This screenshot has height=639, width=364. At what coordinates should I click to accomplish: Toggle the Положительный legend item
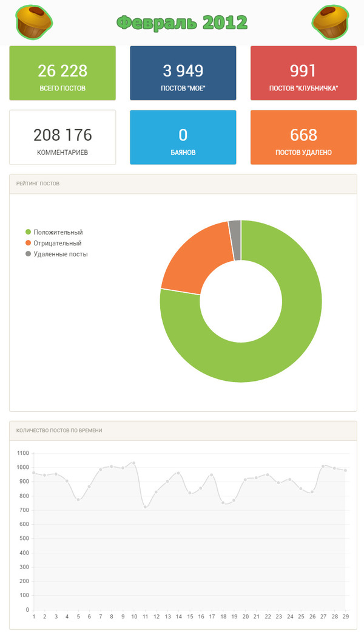point(58,232)
